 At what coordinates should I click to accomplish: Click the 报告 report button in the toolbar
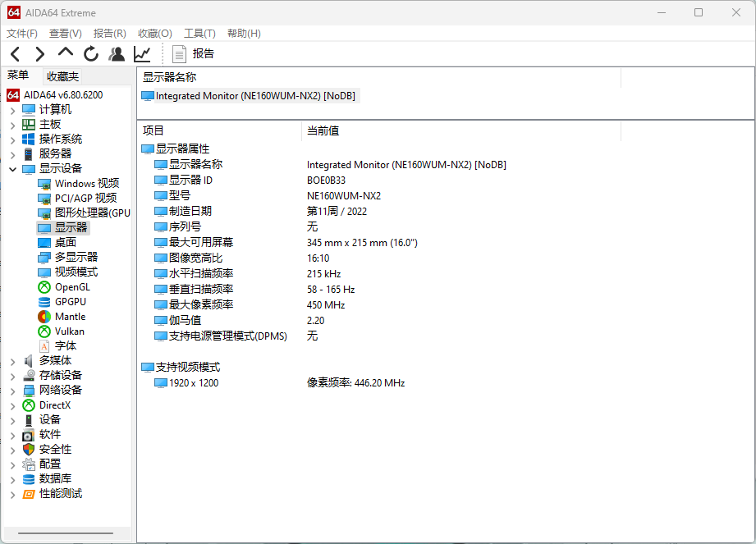(x=193, y=54)
